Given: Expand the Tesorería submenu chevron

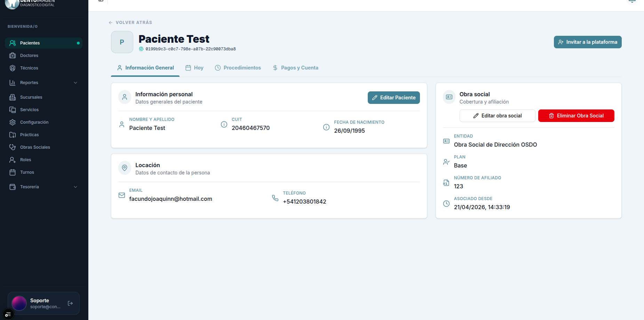Looking at the screenshot, I should coord(75,187).
